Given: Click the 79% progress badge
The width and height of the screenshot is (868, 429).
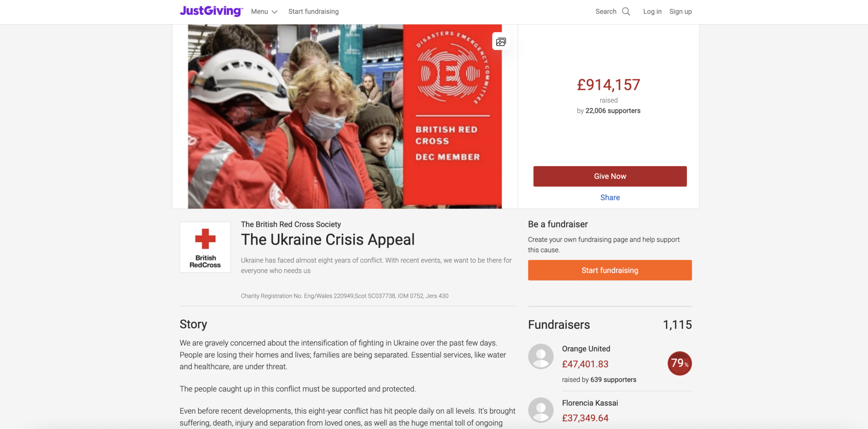Looking at the screenshot, I should 680,363.
